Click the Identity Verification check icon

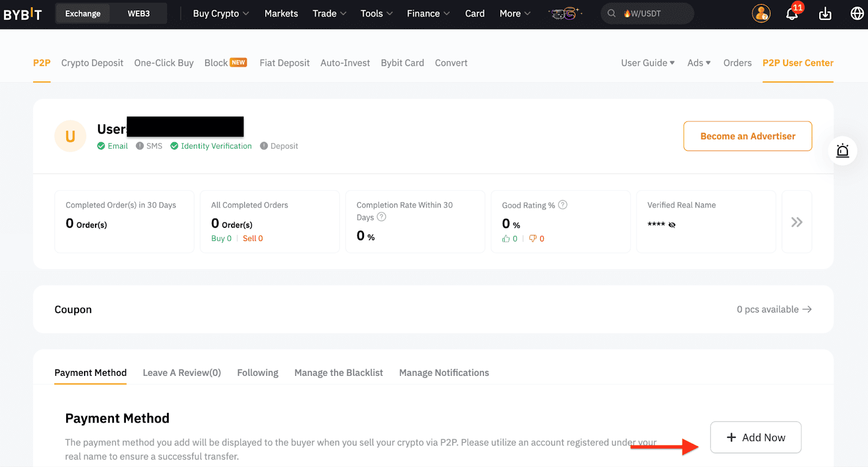(x=174, y=146)
